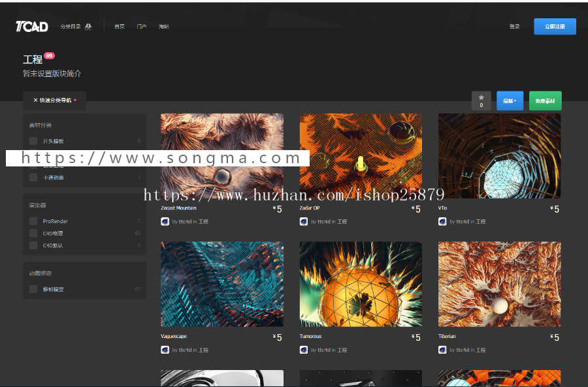Check the 卡通动画 filter checkbox
This screenshot has width=588, height=387.
[33, 178]
